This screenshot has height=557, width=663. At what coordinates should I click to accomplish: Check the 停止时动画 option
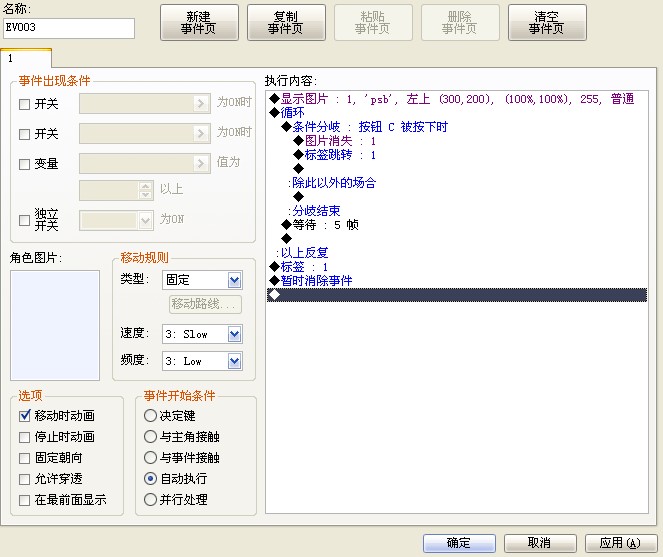25,437
